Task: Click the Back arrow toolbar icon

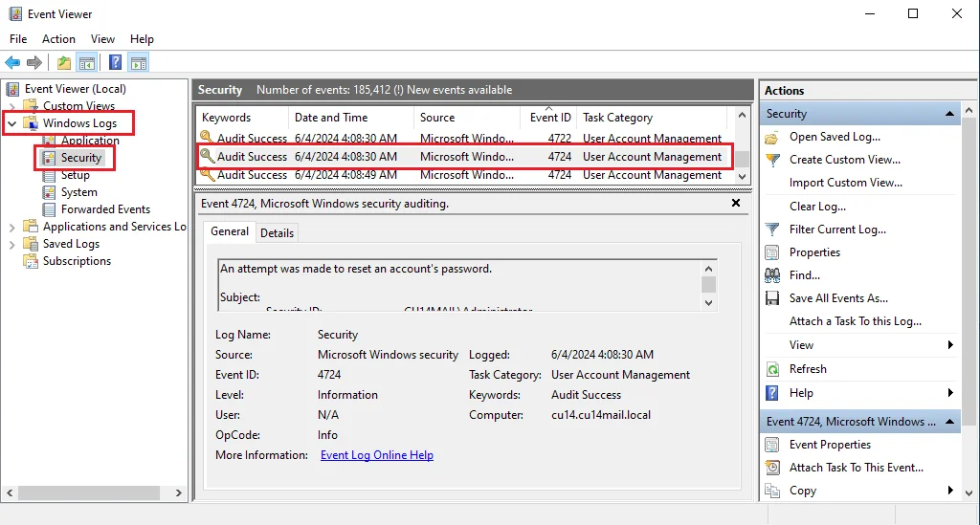Action: pyautogui.click(x=12, y=62)
